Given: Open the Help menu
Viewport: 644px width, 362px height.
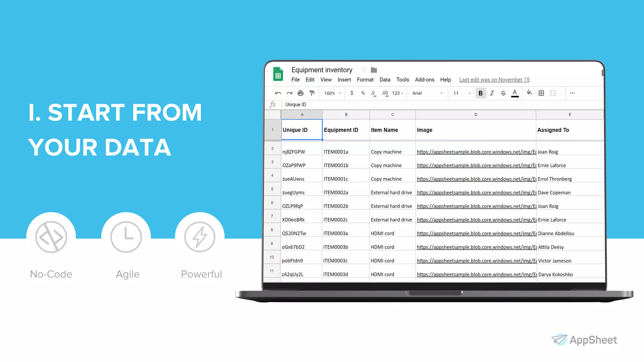Looking at the screenshot, I should pos(446,80).
